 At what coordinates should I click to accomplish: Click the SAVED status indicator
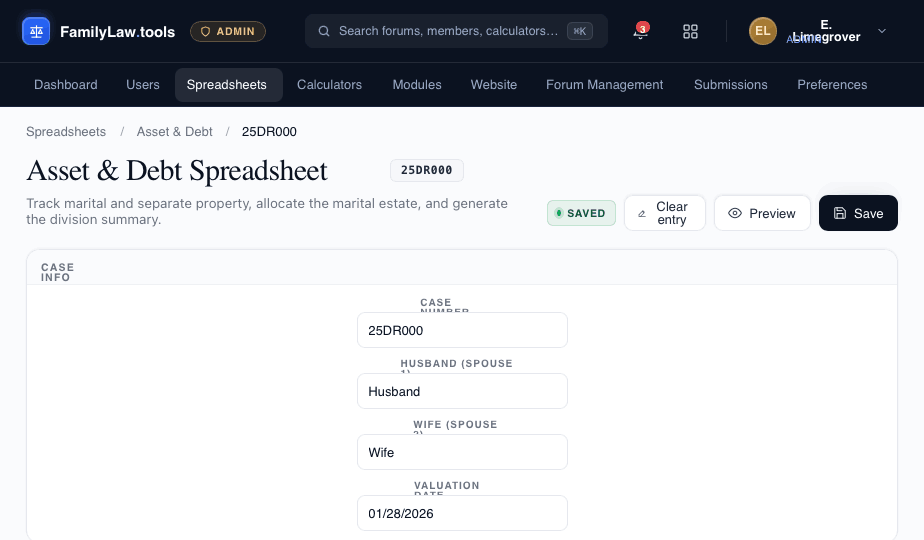[x=581, y=213]
